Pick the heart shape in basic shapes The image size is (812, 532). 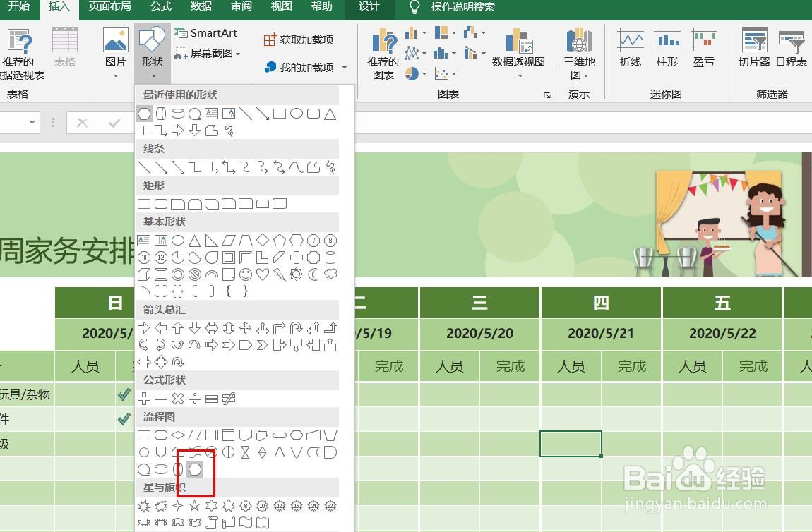[263, 274]
